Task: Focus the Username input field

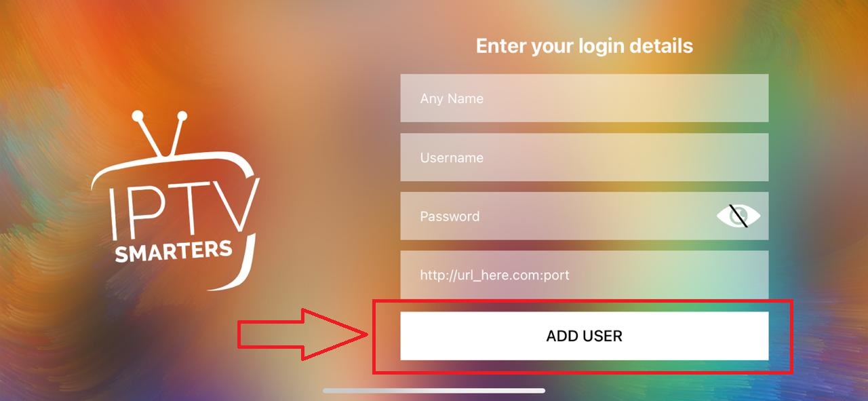Action: tap(585, 157)
